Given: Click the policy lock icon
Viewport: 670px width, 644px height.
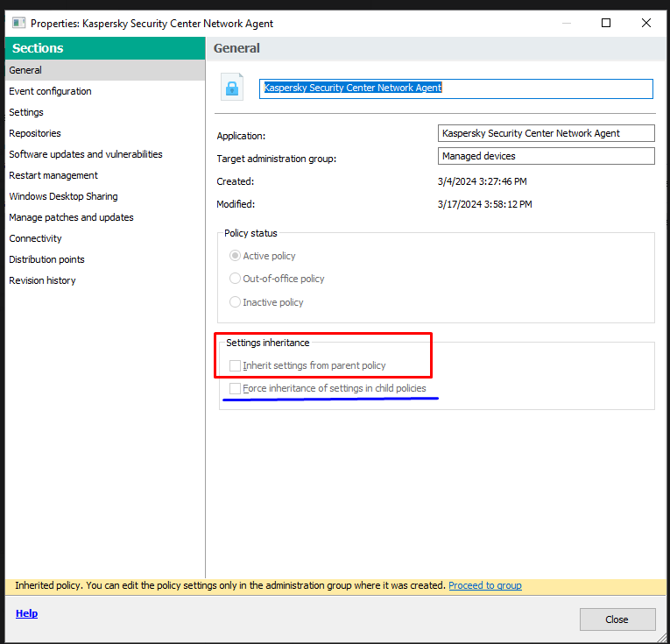Looking at the screenshot, I should [x=232, y=87].
